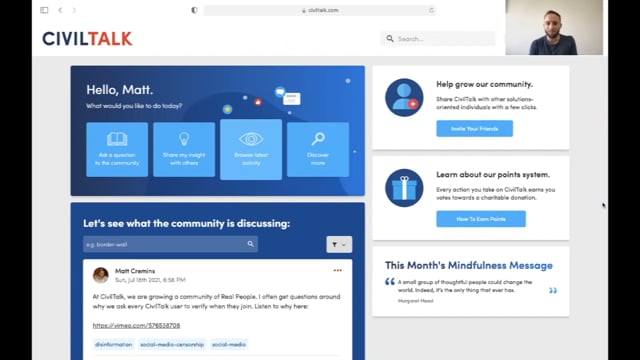Screen dimensions: 640x360
Task: Select the social-media-censorship tag
Action: (x=172, y=344)
